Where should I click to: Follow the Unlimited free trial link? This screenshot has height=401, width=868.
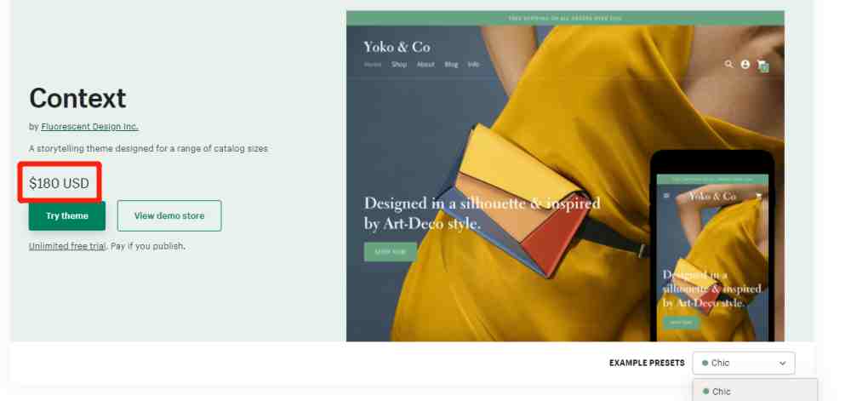point(67,246)
